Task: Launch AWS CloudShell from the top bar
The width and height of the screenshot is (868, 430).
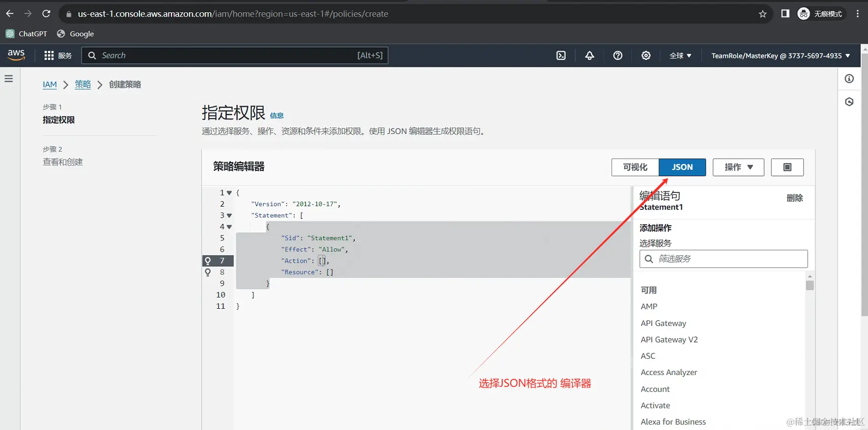Action: click(561, 55)
